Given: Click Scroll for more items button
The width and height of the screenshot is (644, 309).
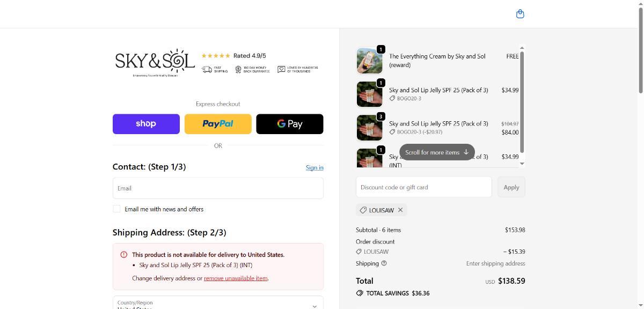Looking at the screenshot, I should pos(437,152).
